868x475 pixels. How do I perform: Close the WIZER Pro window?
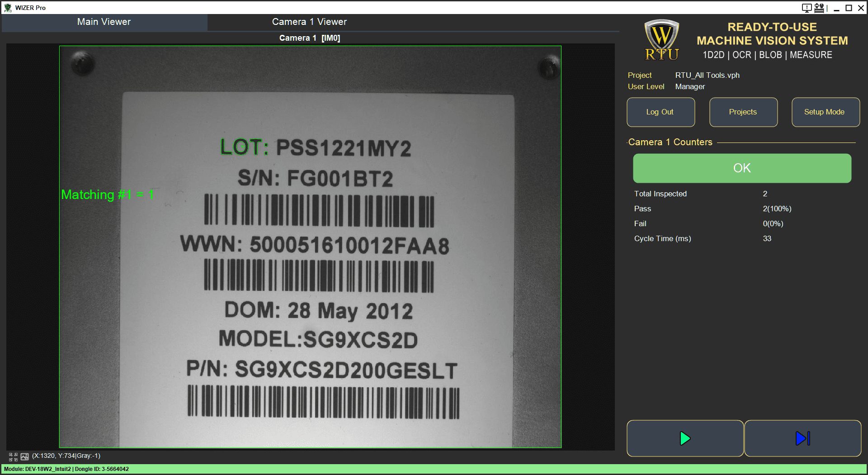coord(861,8)
